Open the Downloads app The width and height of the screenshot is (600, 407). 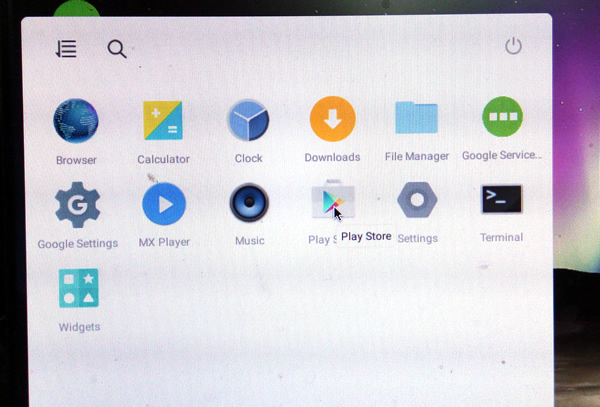point(333,119)
